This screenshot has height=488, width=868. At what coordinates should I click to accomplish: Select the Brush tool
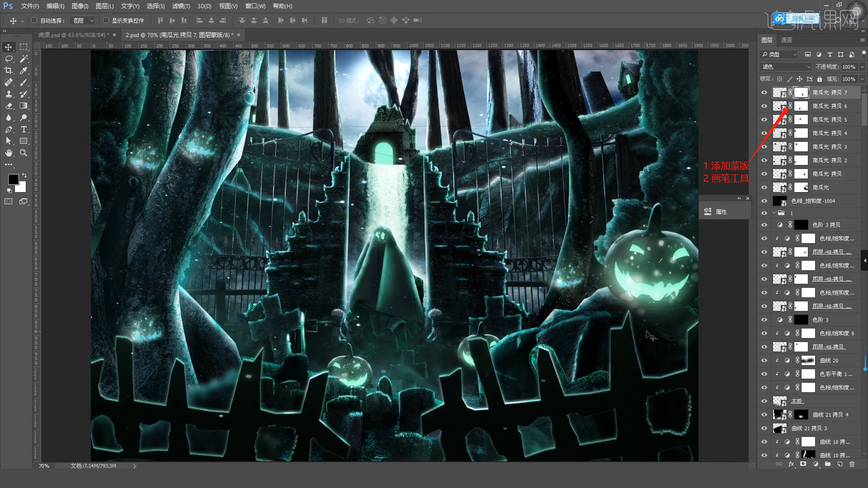[24, 82]
